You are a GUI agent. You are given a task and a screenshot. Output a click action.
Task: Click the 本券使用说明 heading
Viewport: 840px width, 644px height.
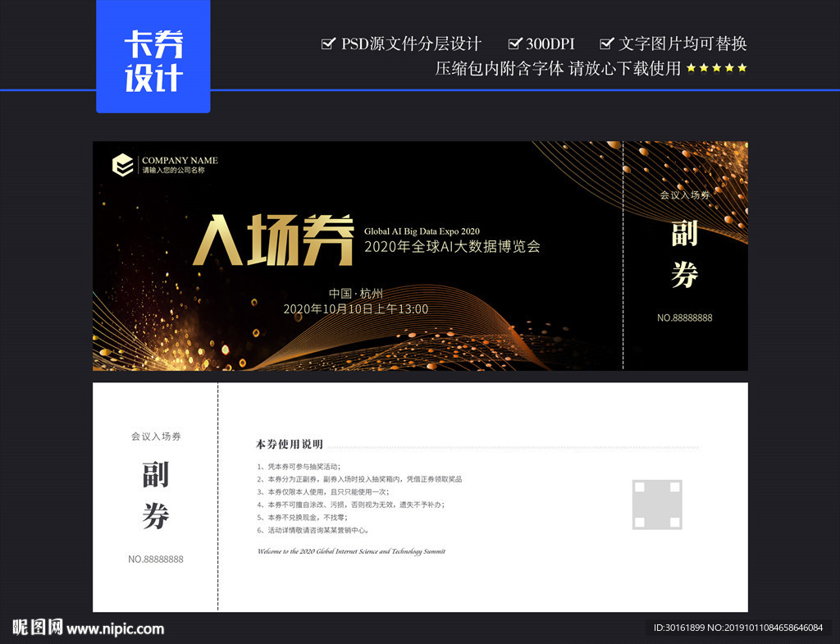(x=288, y=444)
